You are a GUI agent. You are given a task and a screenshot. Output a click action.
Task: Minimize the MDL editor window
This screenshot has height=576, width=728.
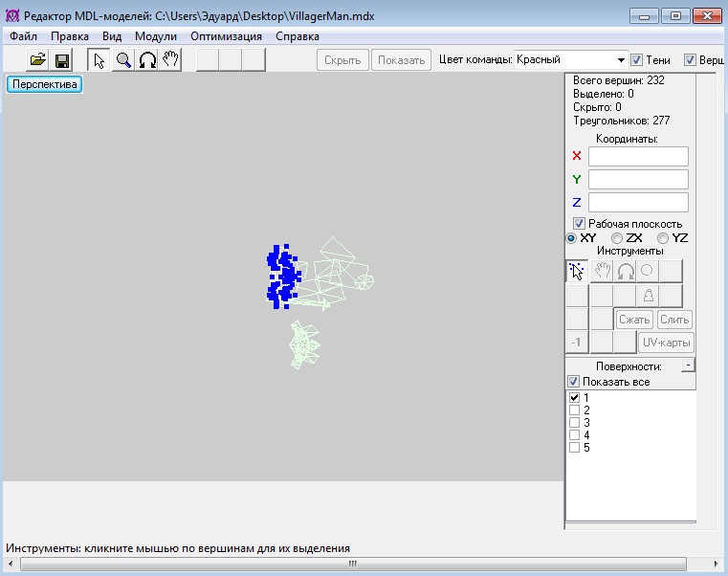click(x=644, y=16)
